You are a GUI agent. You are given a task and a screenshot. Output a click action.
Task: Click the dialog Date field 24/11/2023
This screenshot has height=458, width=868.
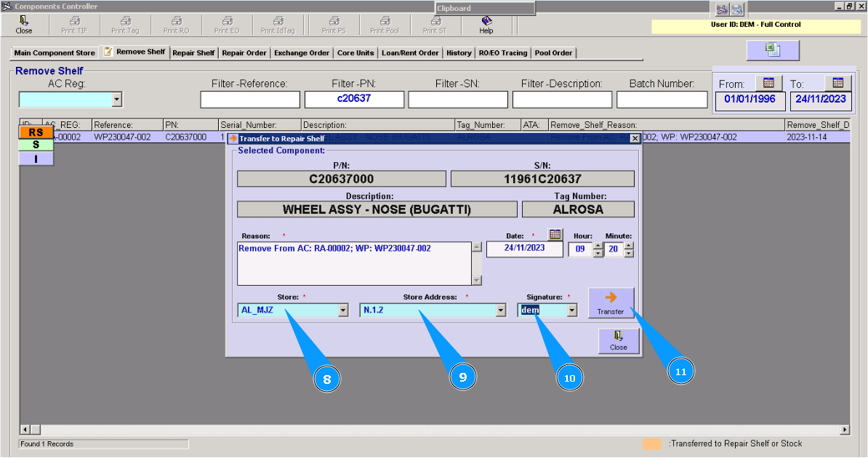524,249
